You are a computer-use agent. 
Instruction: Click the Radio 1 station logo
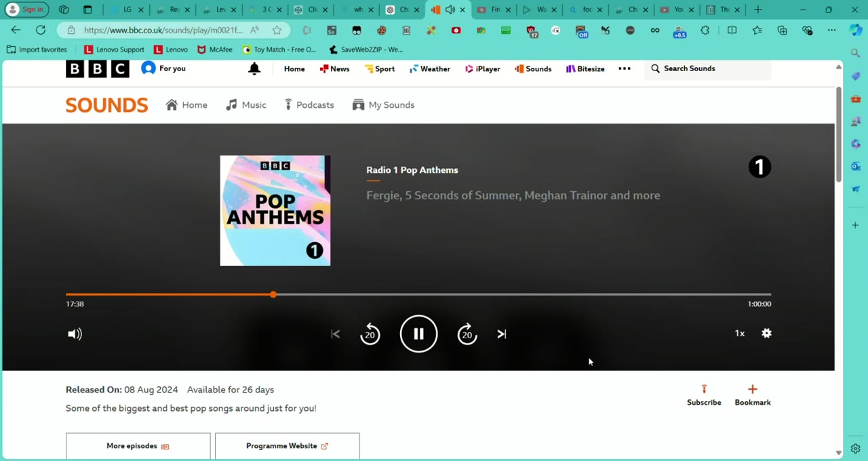click(759, 167)
